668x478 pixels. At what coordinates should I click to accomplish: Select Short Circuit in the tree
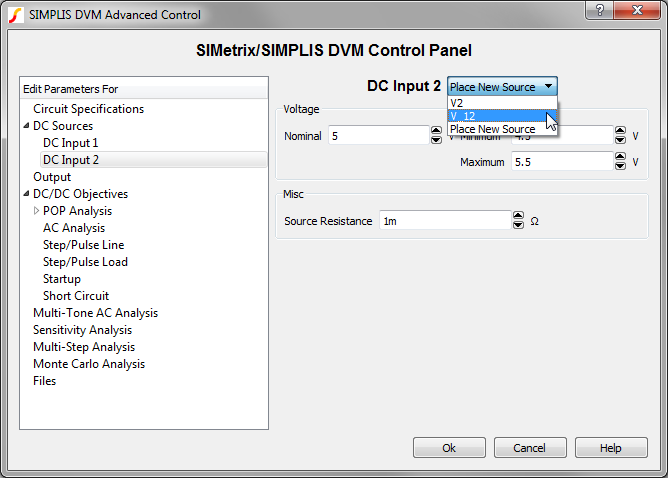[x=76, y=296]
